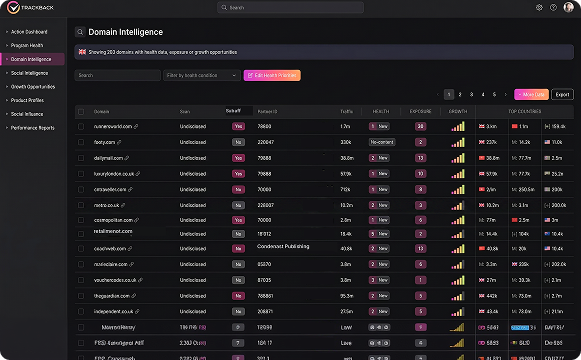Sort by the Health column header
The image size is (581, 360).
(x=381, y=111)
